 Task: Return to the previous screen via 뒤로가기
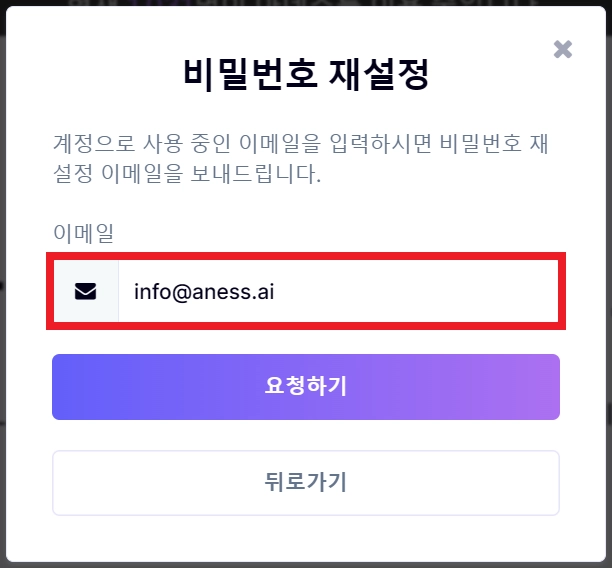click(306, 482)
